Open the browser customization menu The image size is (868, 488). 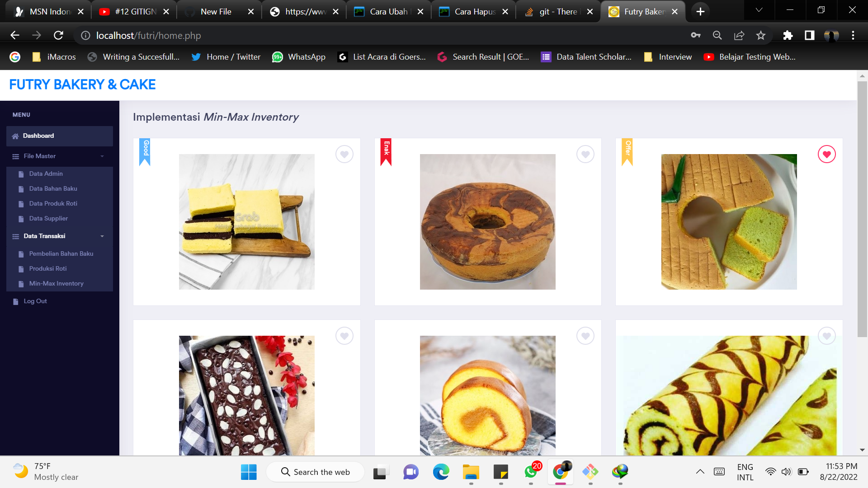click(x=853, y=35)
